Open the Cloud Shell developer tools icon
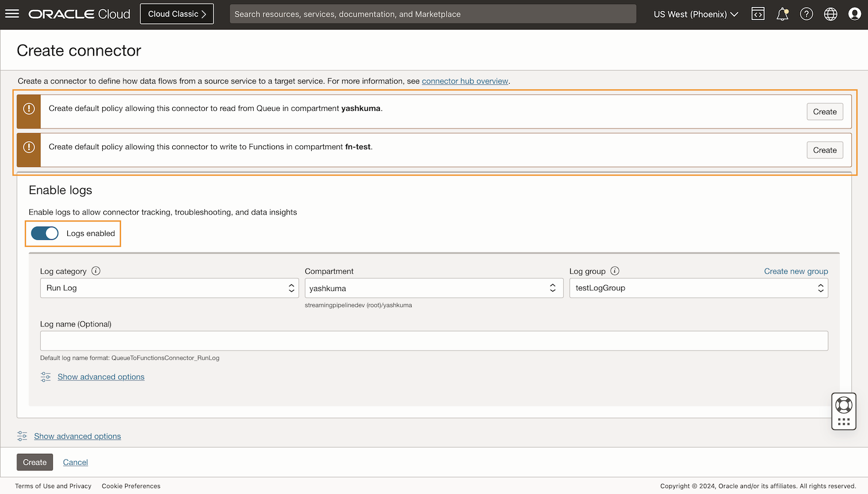The height and width of the screenshot is (494, 868). point(758,13)
